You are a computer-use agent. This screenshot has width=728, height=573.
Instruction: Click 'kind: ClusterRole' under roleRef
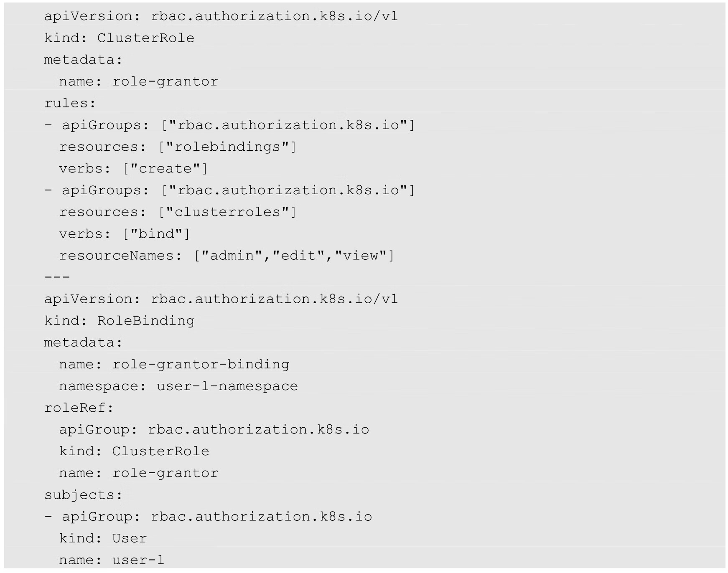coord(134,451)
